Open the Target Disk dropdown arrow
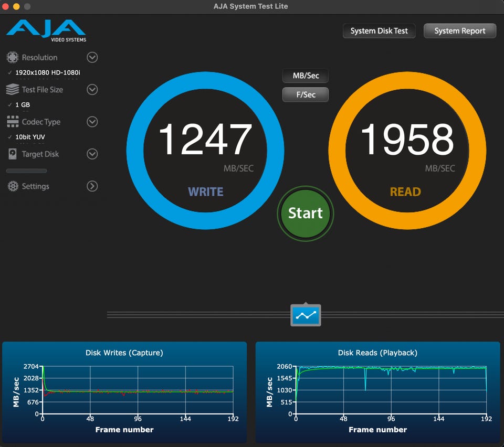 (92, 154)
